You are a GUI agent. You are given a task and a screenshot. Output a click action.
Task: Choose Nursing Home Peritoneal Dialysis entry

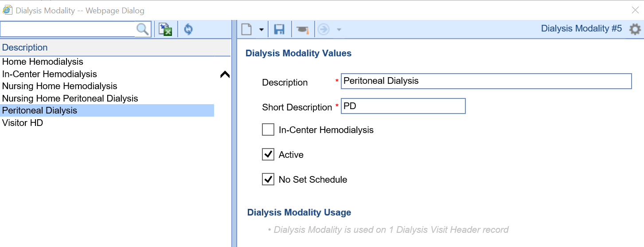(70, 98)
